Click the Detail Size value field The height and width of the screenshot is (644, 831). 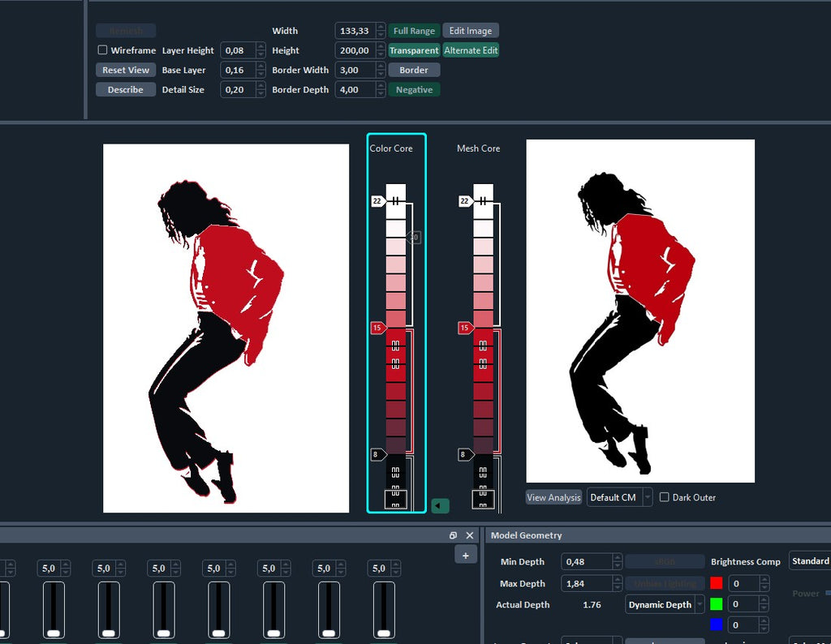pyautogui.click(x=238, y=89)
